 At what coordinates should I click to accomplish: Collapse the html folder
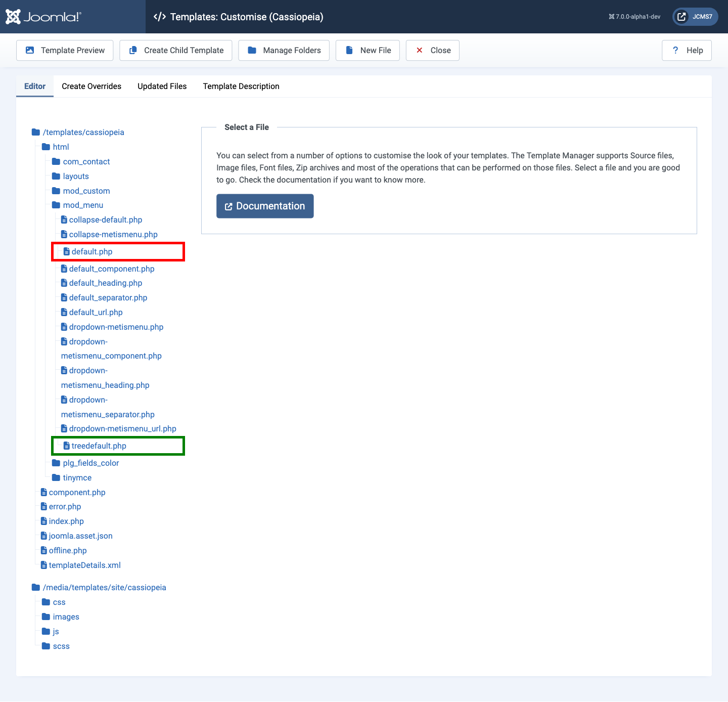tap(56, 147)
